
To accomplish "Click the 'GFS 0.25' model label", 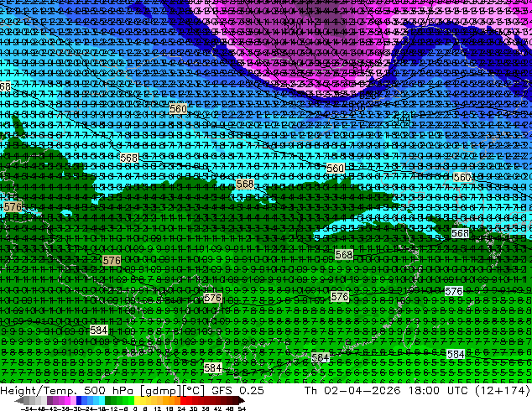I will [x=237, y=390].
